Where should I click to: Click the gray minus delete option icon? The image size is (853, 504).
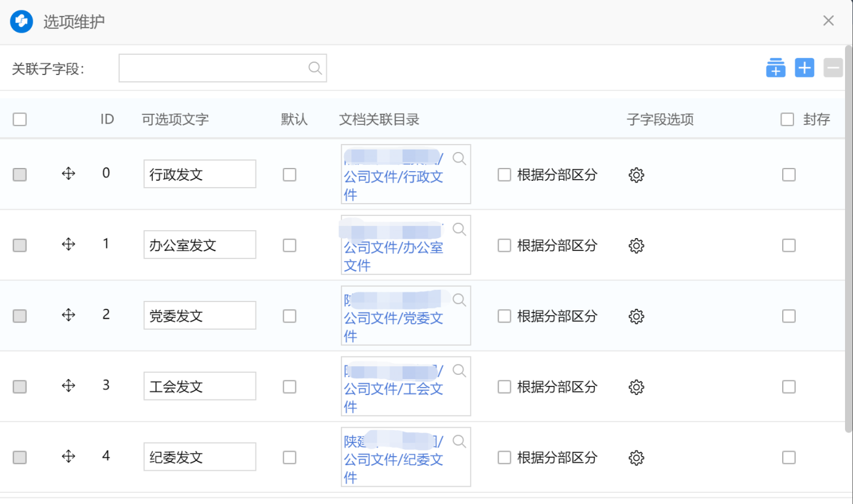pyautogui.click(x=833, y=68)
